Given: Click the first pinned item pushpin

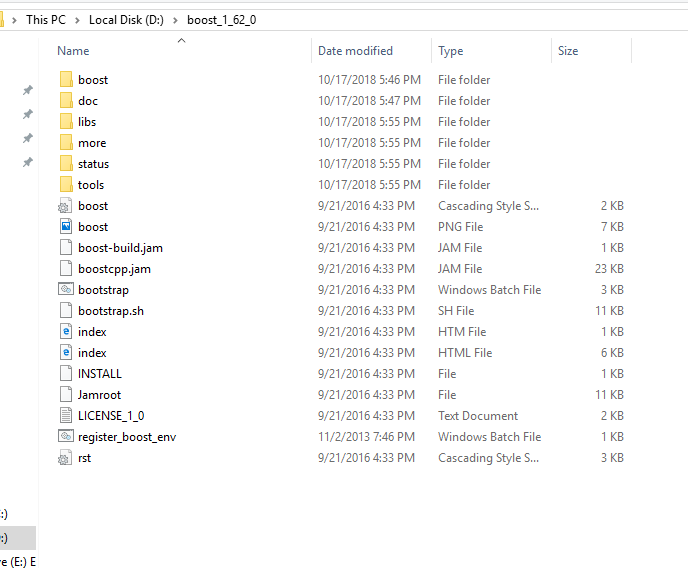Looking at the screenshot, I should [x=28, y=90].
